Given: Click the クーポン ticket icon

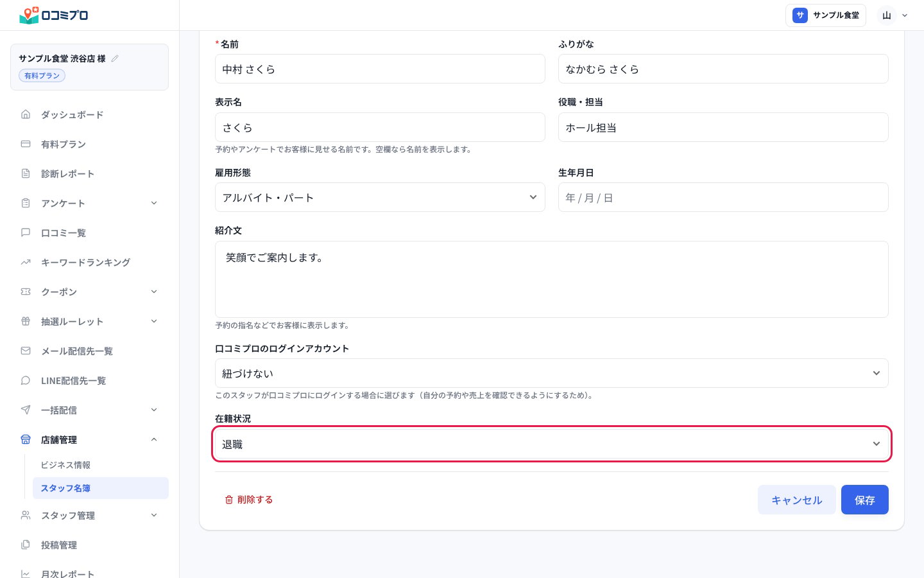Looking at the screenshot, I should click(26, 292).
